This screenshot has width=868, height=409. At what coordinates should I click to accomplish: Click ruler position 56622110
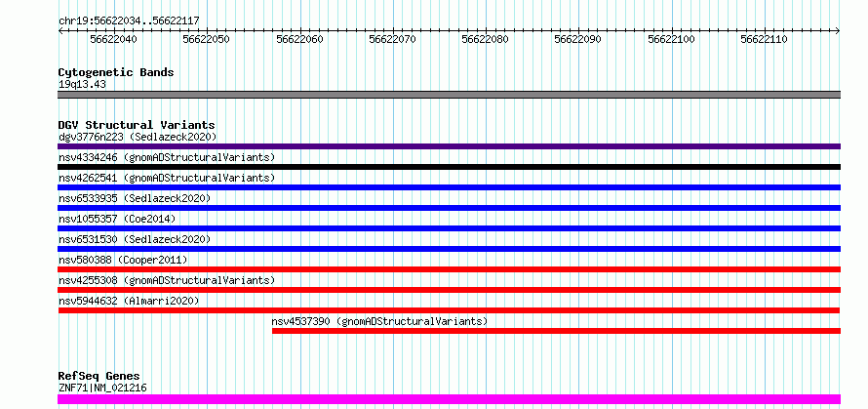click(x=764, y=39)
